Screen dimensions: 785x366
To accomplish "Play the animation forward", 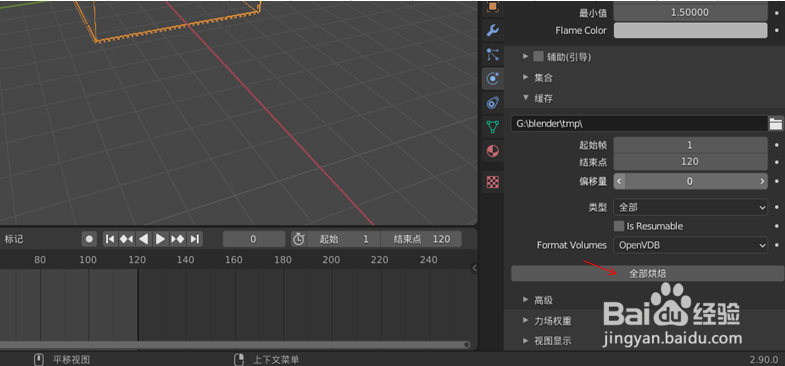I will click(160, 239).
